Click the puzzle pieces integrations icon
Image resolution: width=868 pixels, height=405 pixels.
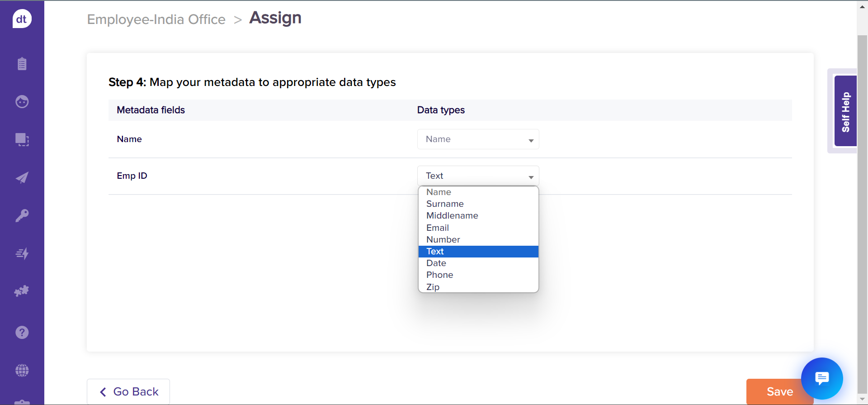22,291
